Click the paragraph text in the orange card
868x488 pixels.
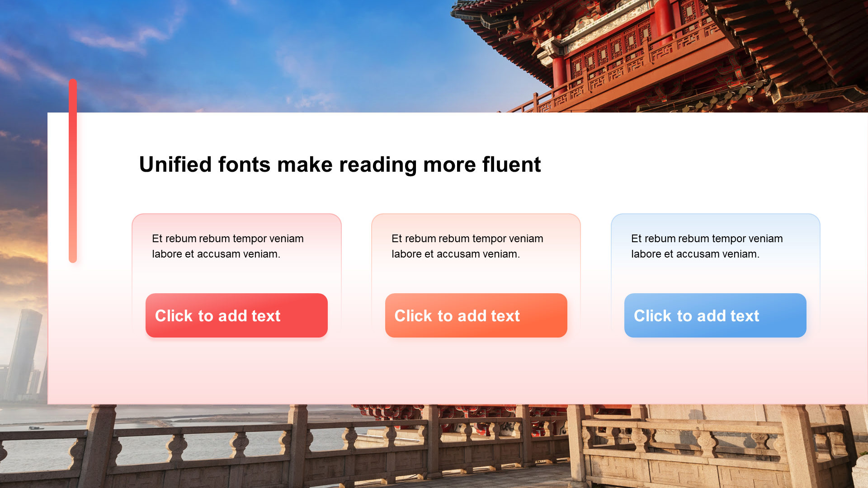click(467, 246)
